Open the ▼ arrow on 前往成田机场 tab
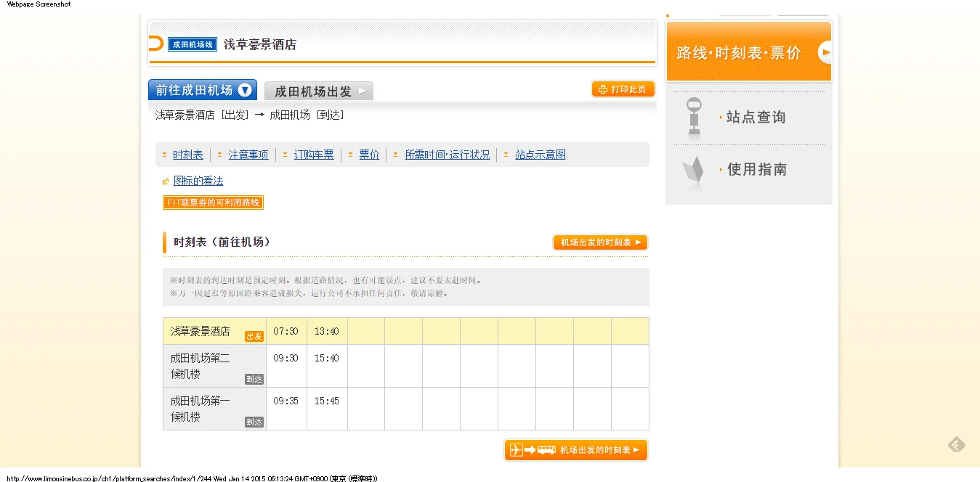The image size is (980, 482). click(245, 89)
